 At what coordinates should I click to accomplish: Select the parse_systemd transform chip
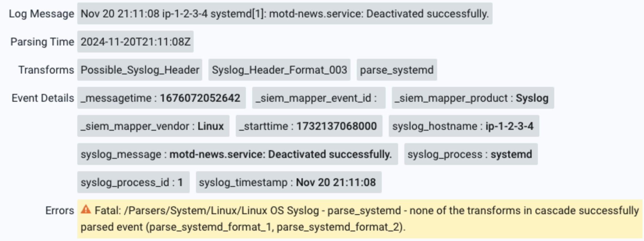click(x=397, y=70)
